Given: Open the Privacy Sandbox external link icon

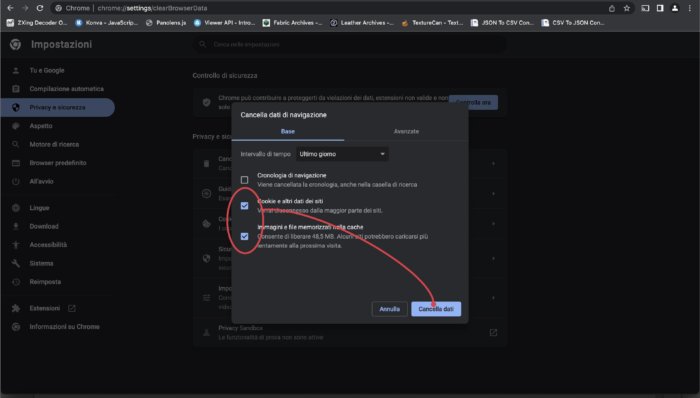Looking at the screenshot, I should (493, 332).
